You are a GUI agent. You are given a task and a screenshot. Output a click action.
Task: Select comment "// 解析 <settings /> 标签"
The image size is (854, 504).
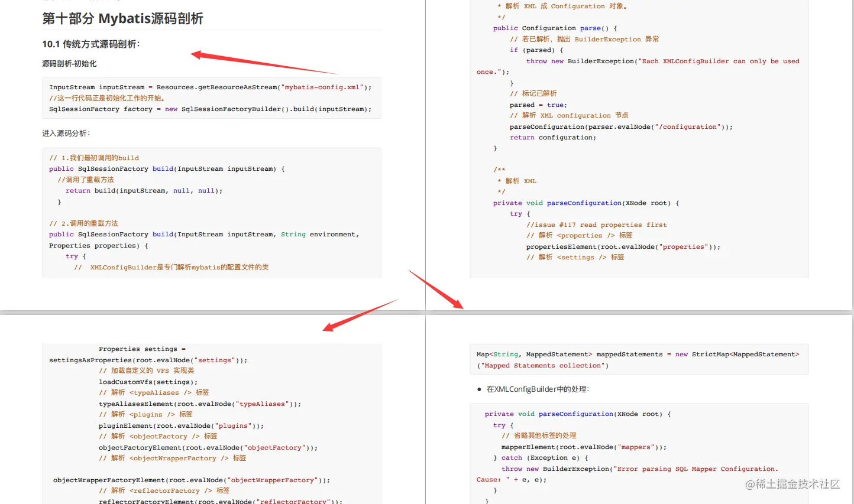(x=575, y=258)
